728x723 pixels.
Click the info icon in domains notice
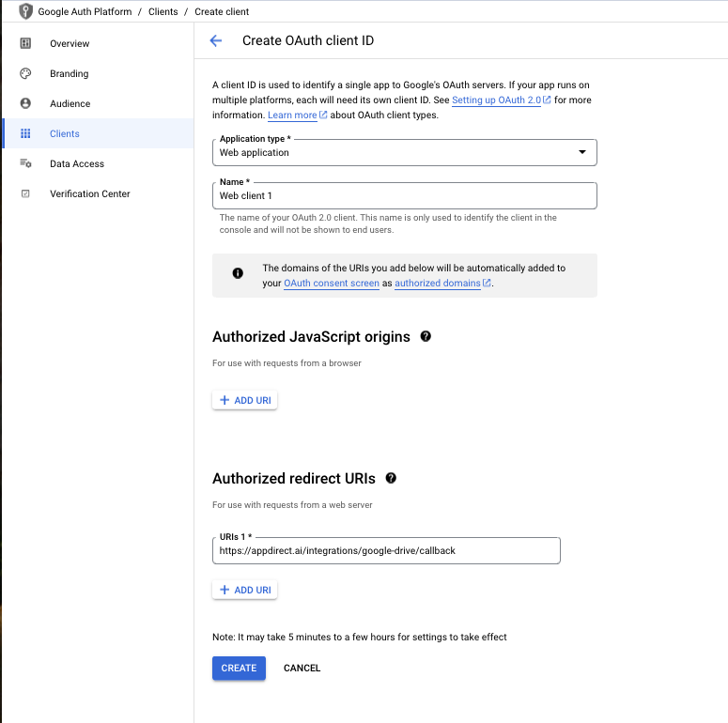[x=238, y=273]
